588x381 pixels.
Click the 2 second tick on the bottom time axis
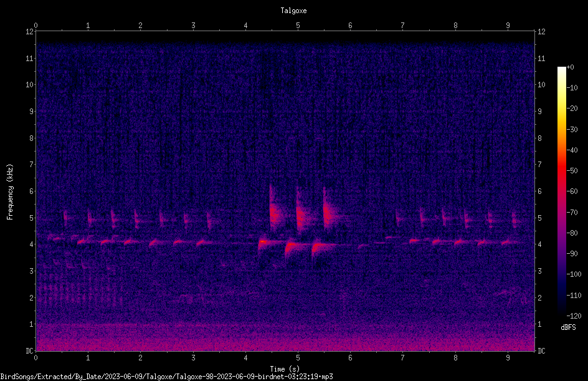140,358
